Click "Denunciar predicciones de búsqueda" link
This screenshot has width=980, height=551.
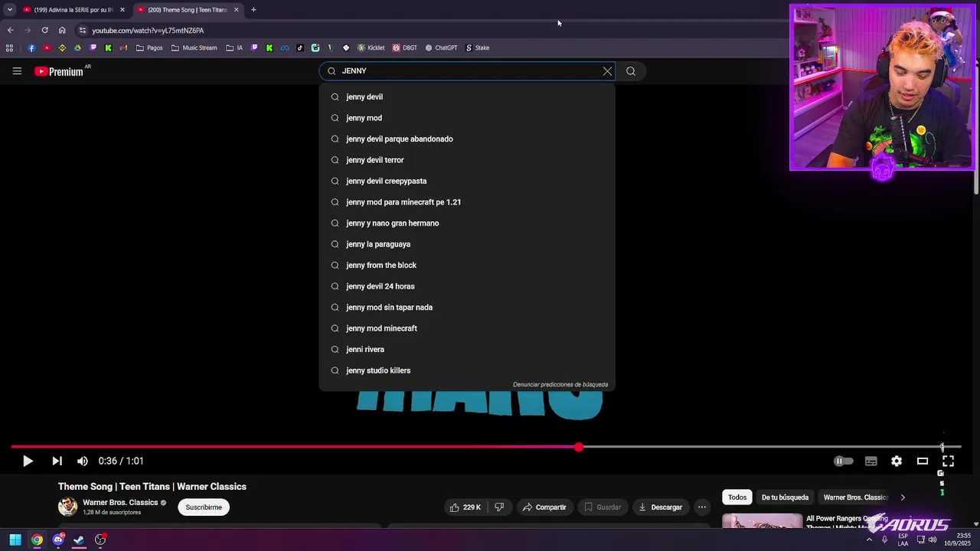[560, 385]
